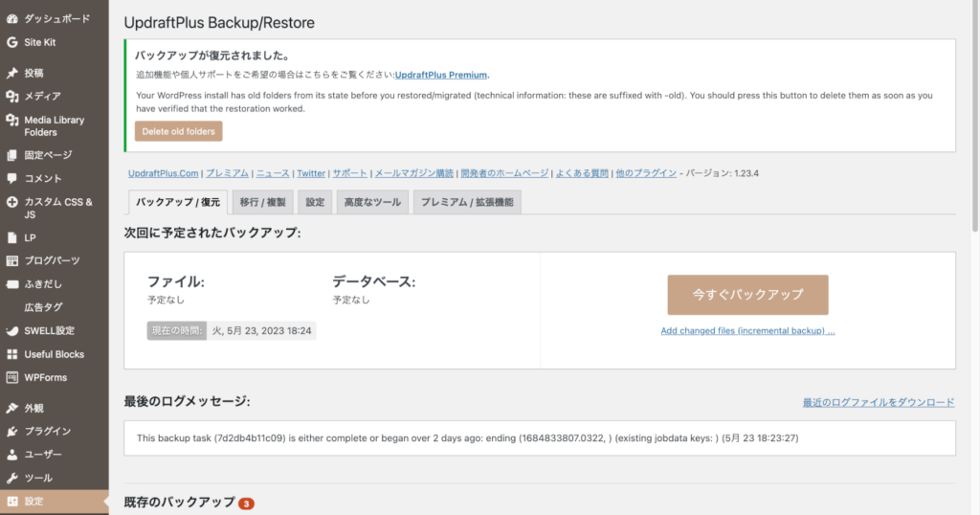The height and width of the screenshot is (515, 980).
Task: Click the speech icon beside ふきだし
Action: click(11, 284)
